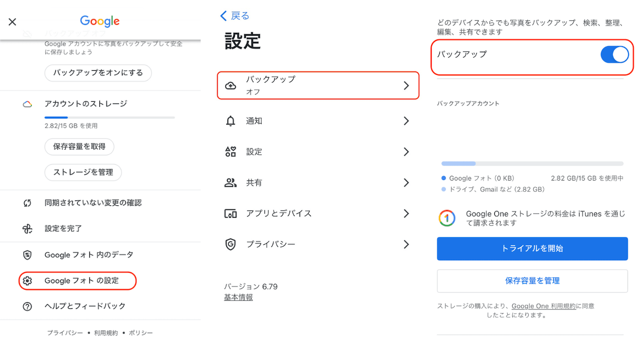This screenshot has width=637, height=364.
Task: Tap the バックアップをオンにする button
Action: pyautogui.click(x=98, y=73)
